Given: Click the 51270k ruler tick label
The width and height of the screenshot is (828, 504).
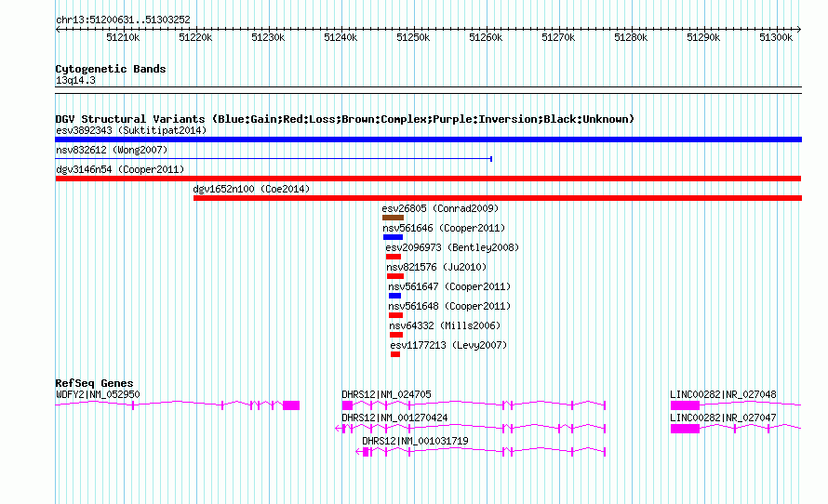Looking at the screenshot, I should tap(558, 37).
